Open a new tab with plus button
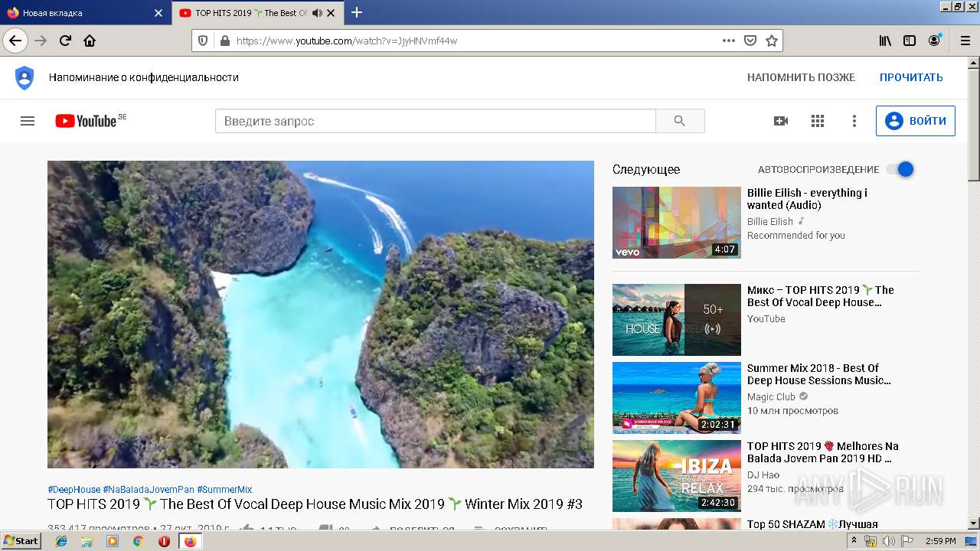Viewport: 980px width, 551px height. click(x=357, y=12)
